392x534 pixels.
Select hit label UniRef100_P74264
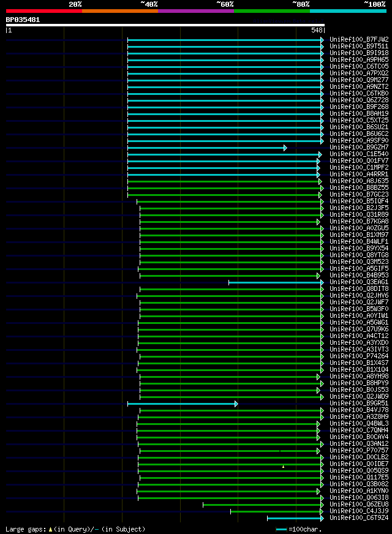click(x=359, y=356)
